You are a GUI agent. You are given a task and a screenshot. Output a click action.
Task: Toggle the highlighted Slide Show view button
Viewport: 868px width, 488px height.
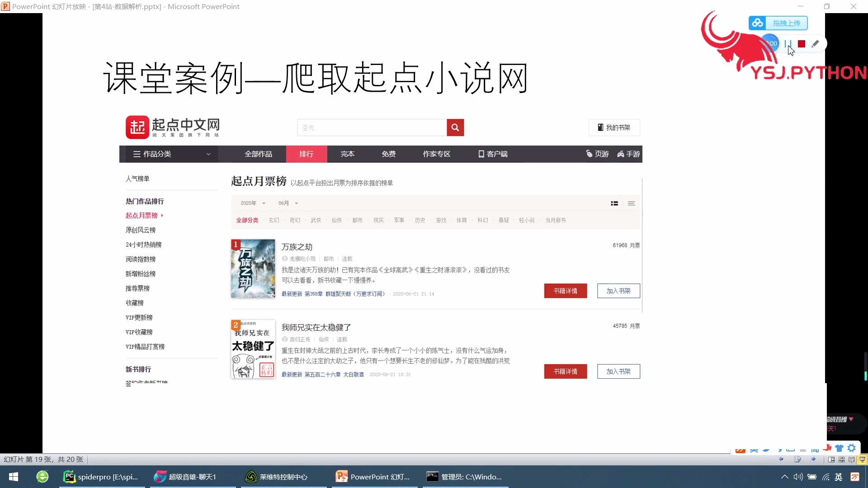coord(862,459)
